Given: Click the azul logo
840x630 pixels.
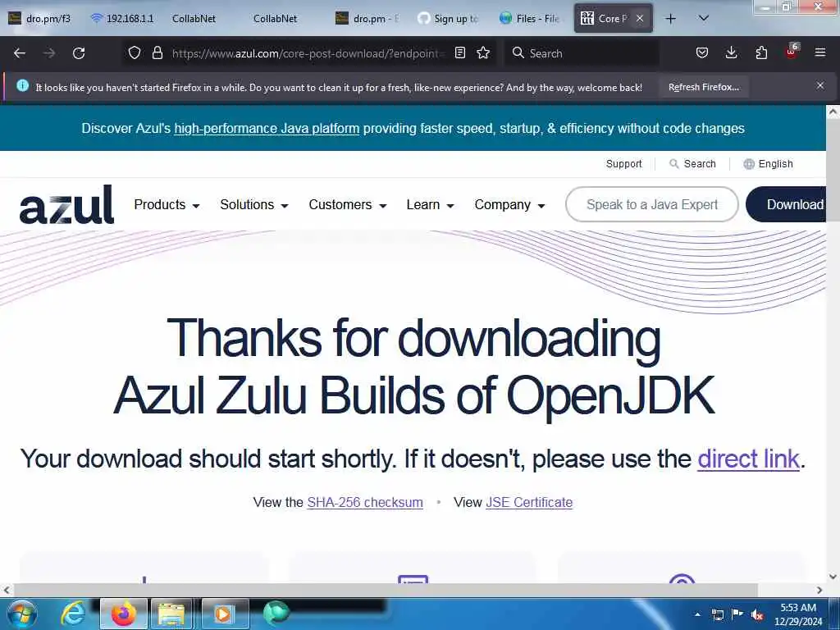Looking at the screenshot, I should point(67,204).
